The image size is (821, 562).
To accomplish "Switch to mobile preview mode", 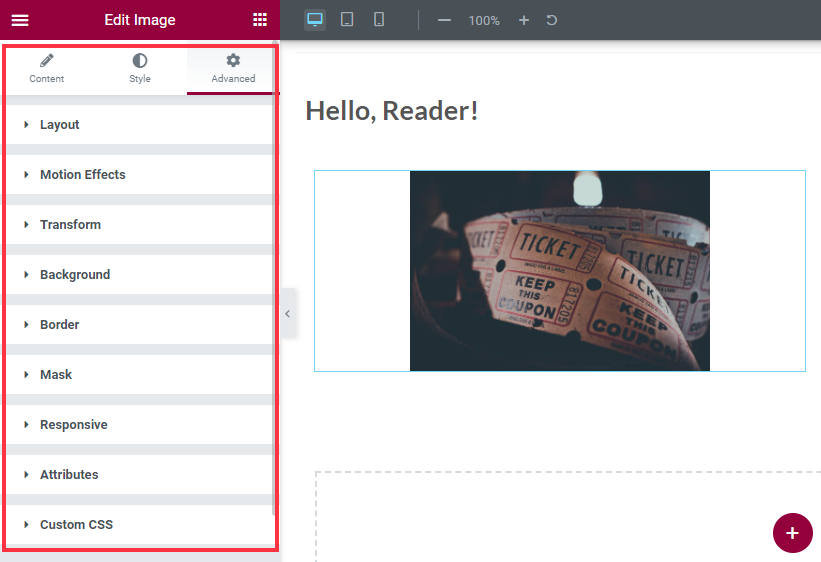I will 379,20.
